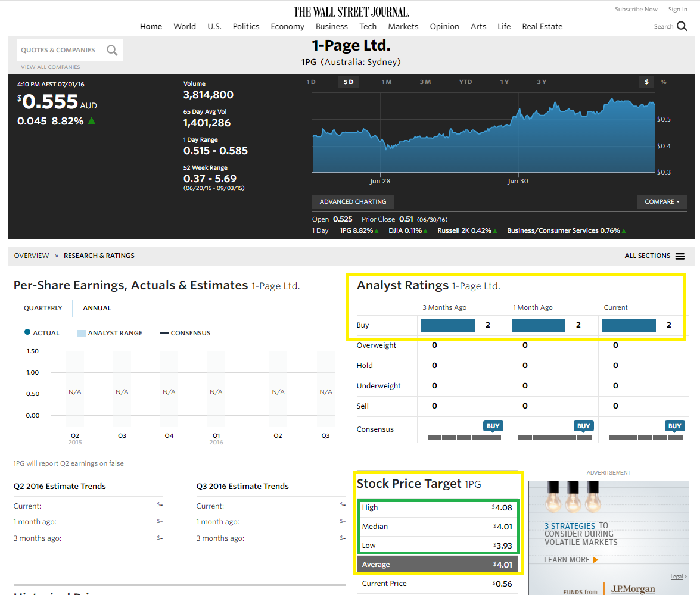Click the Q3 2016 Estimate Trends heading
Viewport: 700px width, 595px height.
tap(242, 487)
